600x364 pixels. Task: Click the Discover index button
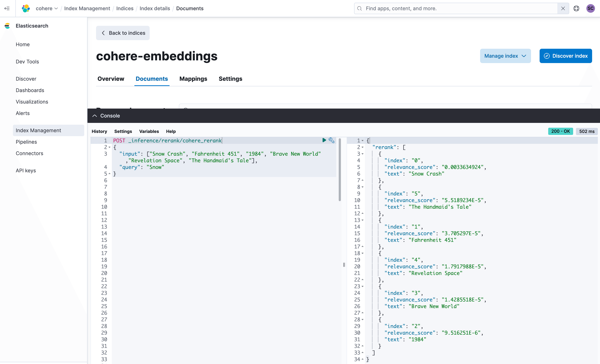[x=566, y=56]
